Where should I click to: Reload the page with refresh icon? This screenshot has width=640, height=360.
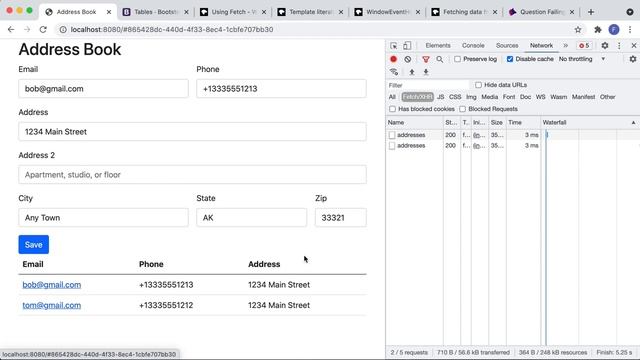pyautogui.click(x=43, y=29)
